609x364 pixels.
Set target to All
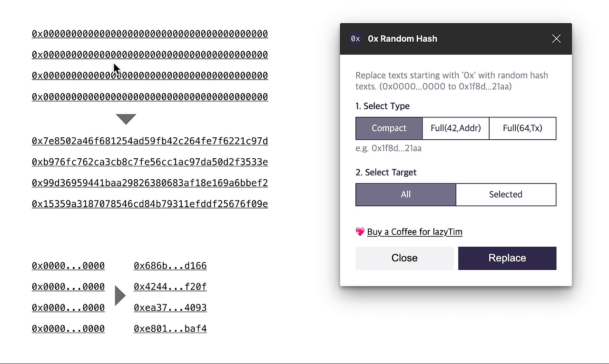[405, 194]
